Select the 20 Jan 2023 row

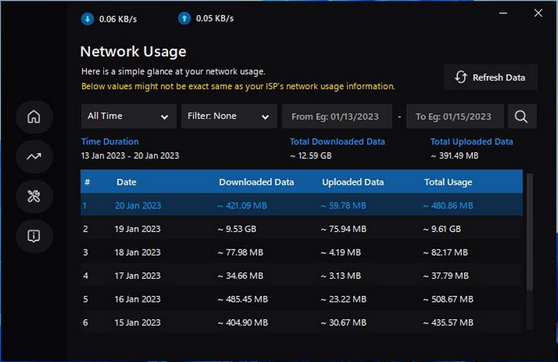click(301, 205)
